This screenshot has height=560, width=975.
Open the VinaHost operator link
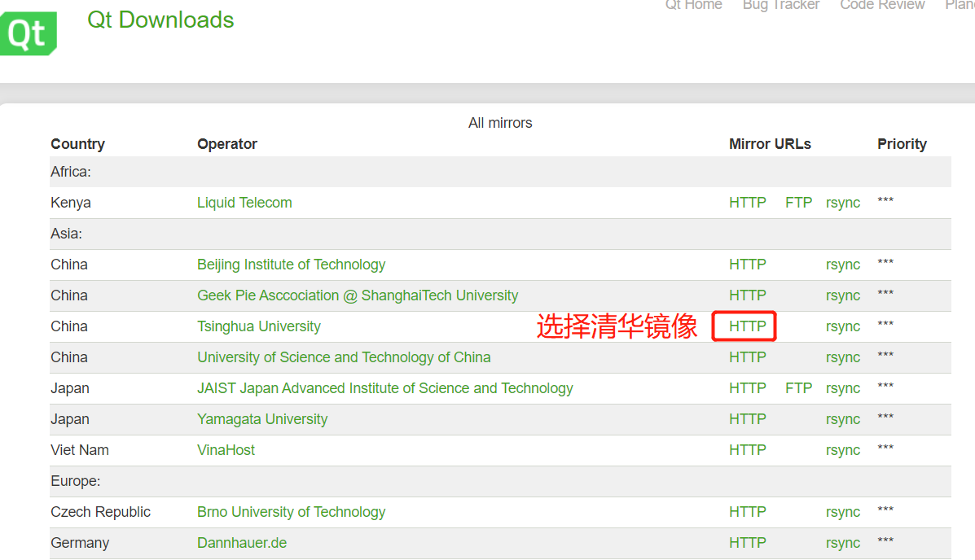226,450
